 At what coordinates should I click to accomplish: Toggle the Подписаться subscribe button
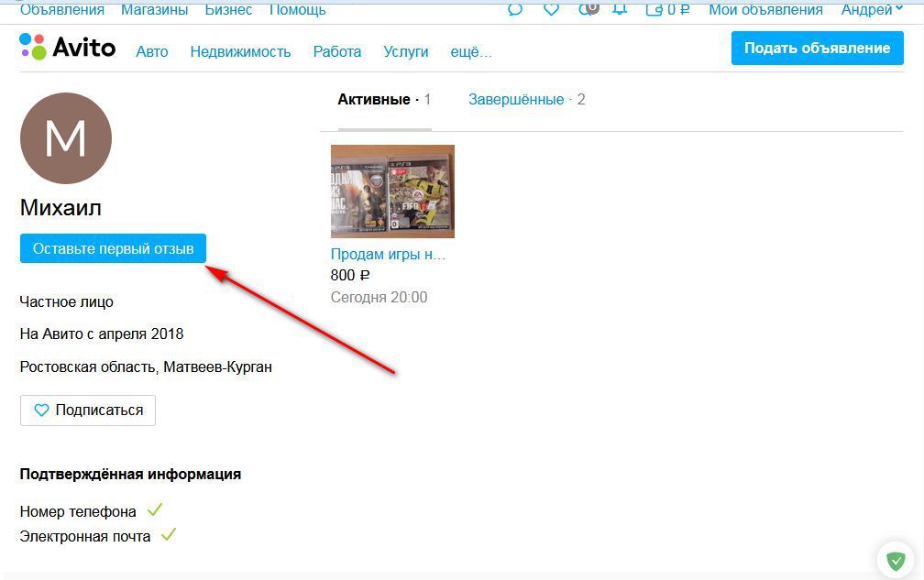[x=88, y=410]
